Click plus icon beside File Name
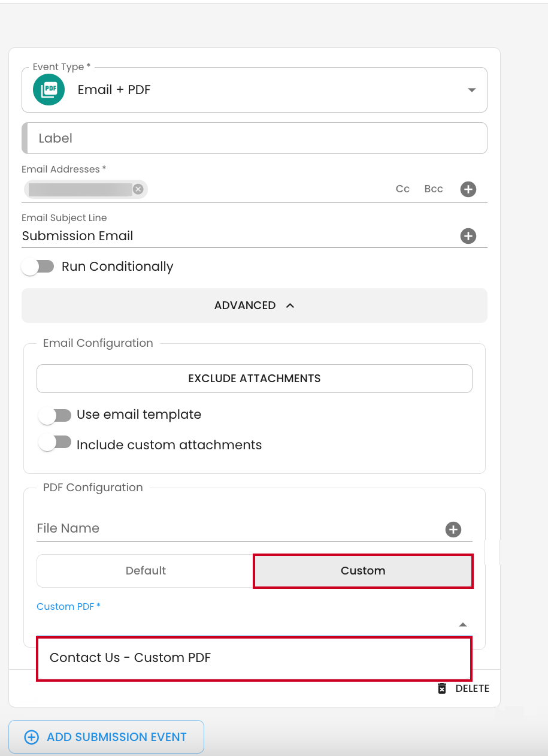This screenshot has width=548, height=756. pyautogui.click(x=453, y=530)
